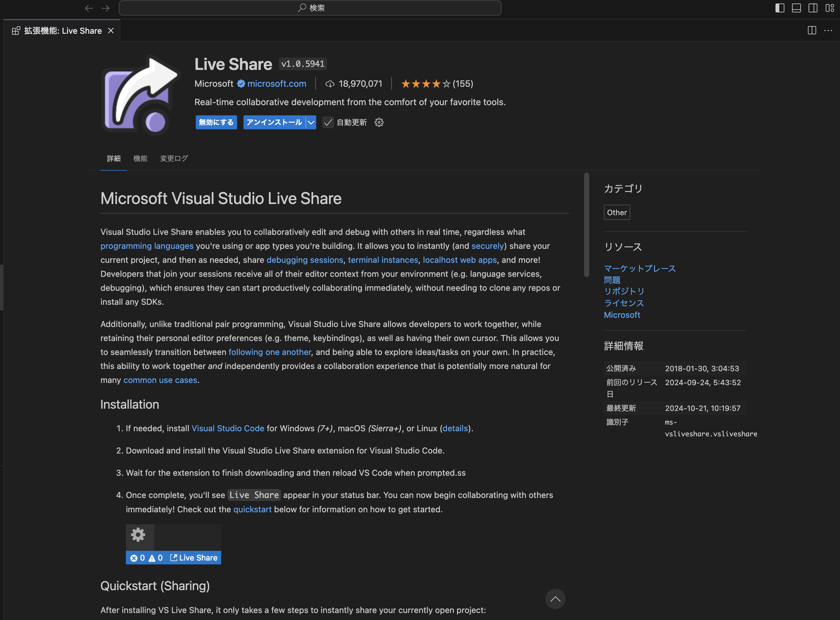
Task: Switch to the 変更ログ tab
Action: coord(174,158)
